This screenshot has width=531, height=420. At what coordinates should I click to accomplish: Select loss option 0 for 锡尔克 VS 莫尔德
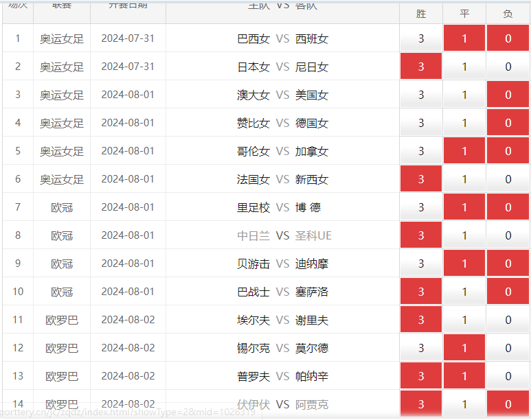click(508, 347)
